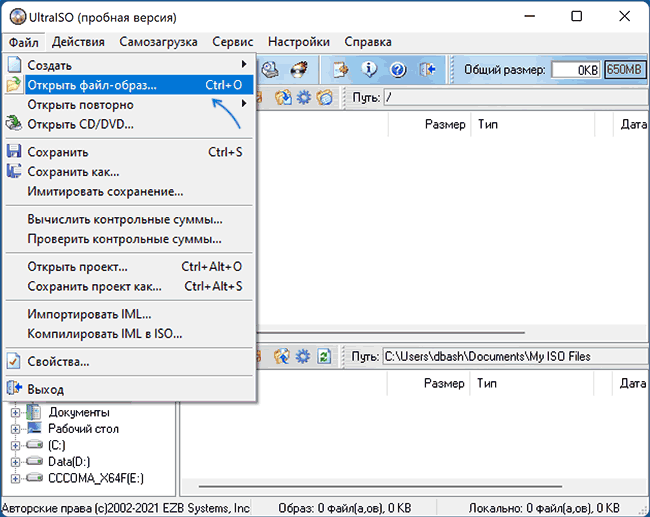
Task: Choose Открыть проект... entry
Action: [x=129, y=267]
